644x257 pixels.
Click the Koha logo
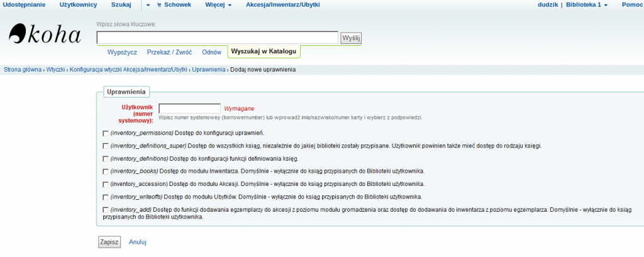45,35
